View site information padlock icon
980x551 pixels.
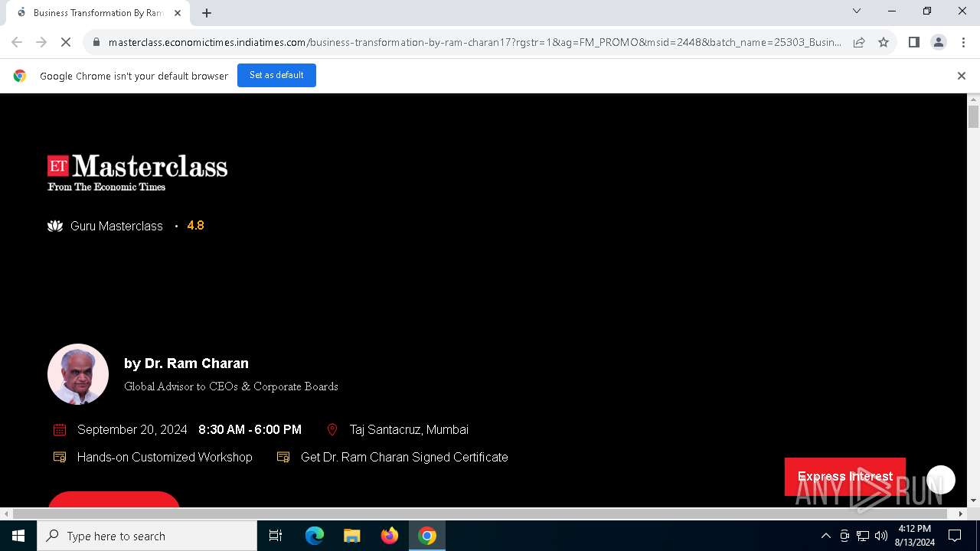pyautogui.click(x=96, y=42)
